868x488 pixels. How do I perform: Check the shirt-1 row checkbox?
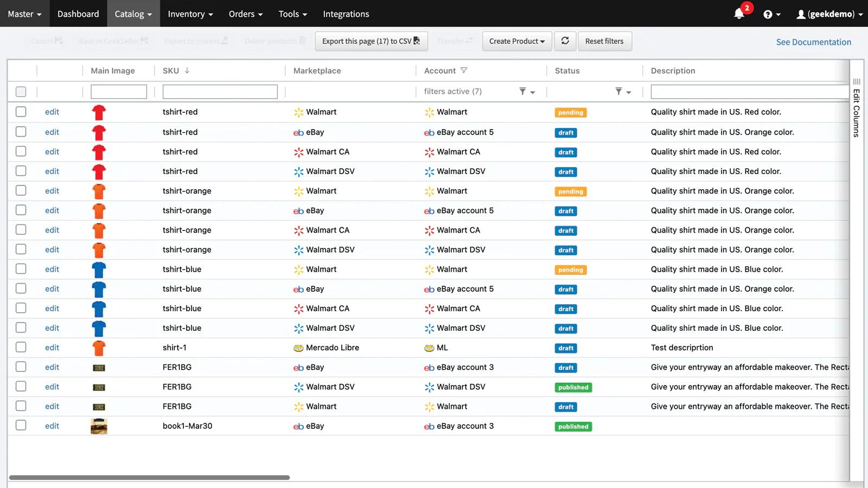21,347
